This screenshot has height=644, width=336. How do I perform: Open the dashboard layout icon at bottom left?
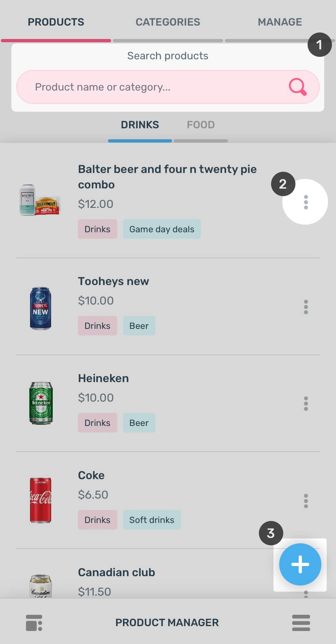click(34, 623)
